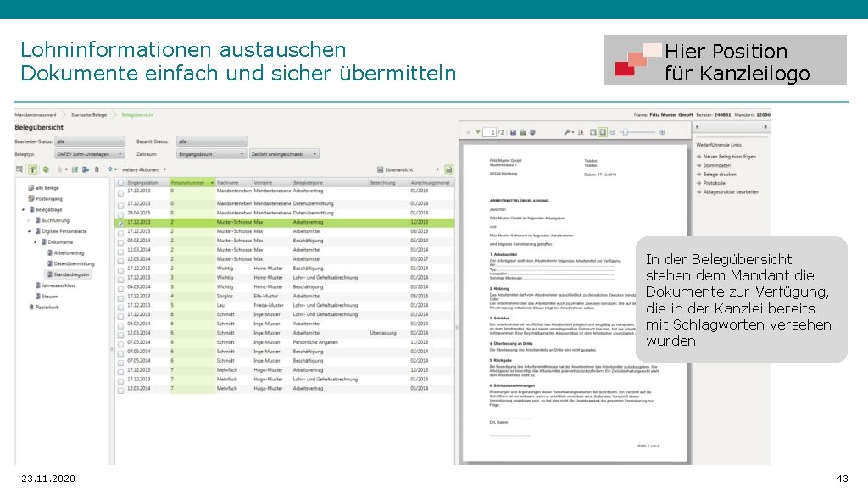
Task: Open Stammdaten link
Action: coord(716,165)
